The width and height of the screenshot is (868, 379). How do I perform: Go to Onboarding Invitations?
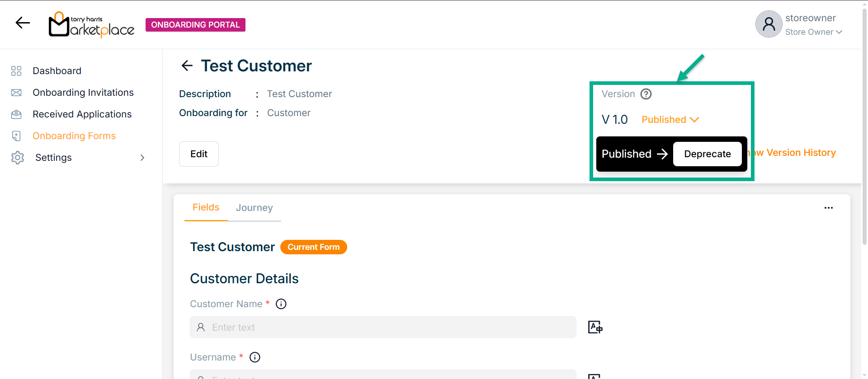(x=83, y=93)
